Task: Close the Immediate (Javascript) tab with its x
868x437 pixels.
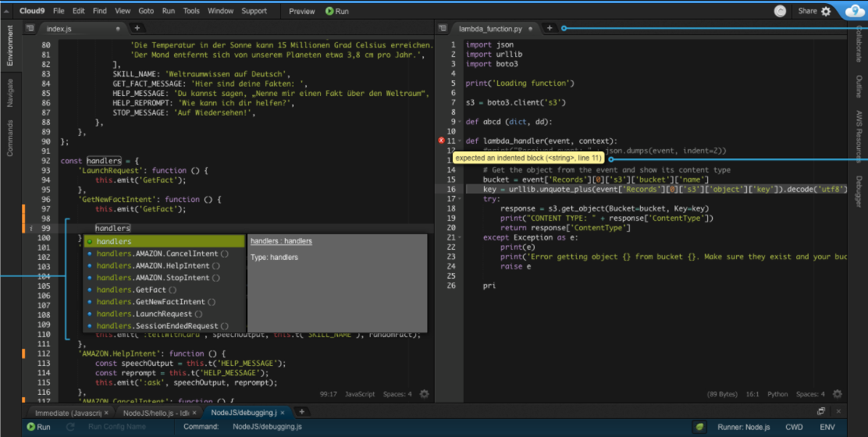Action: click(x=106, y=413)
